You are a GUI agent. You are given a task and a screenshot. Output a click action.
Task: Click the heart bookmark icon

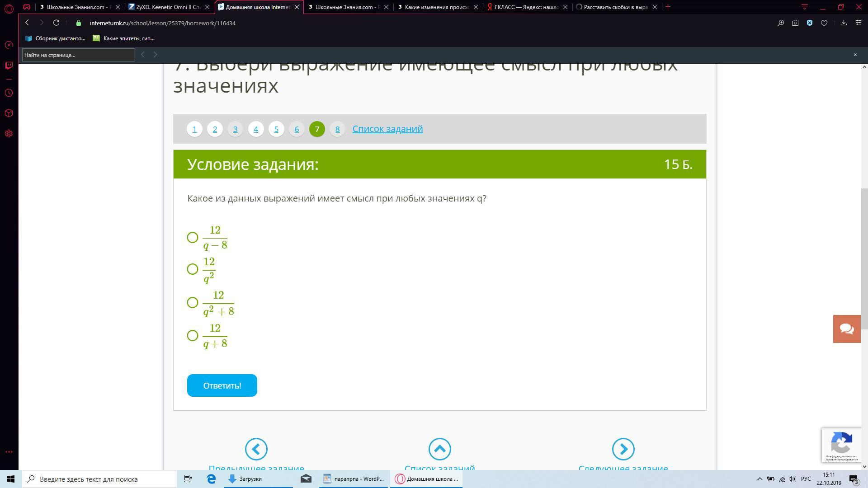[824, 23]
